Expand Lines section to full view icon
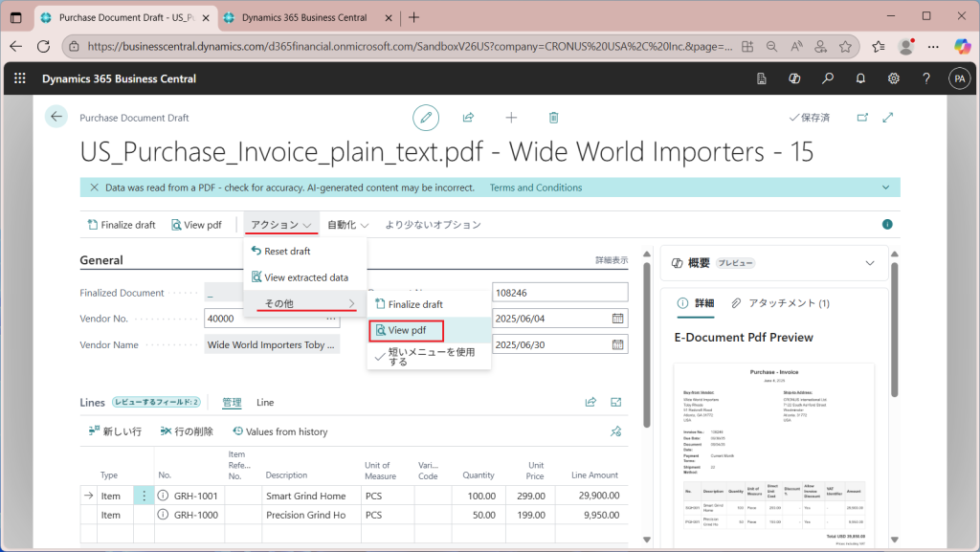Screen dimensions: 980x552 (x=615, y=402)
